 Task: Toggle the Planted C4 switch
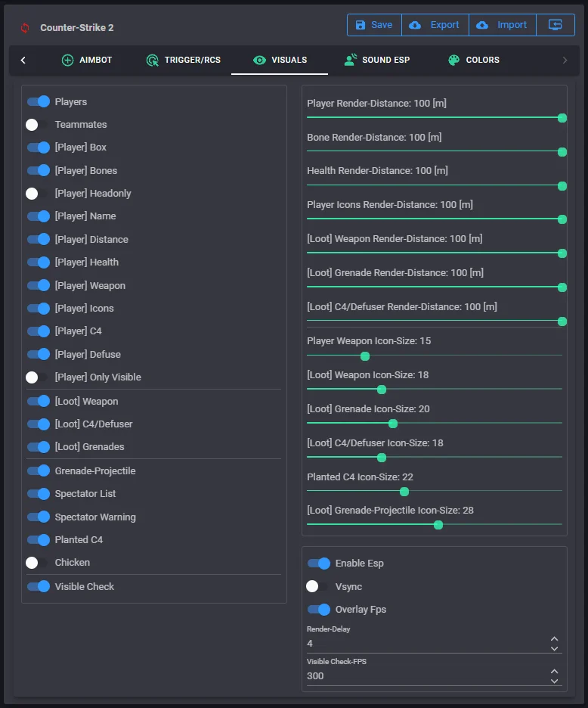(39, 539)
